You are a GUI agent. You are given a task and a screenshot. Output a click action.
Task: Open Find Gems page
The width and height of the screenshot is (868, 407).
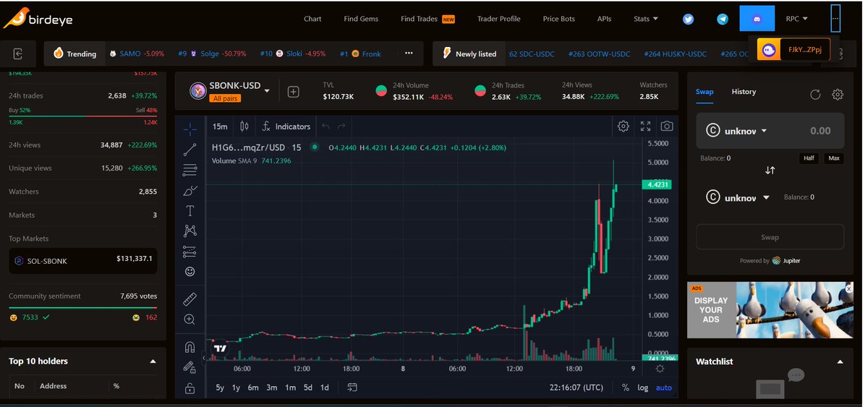click(x=361, y=19)
